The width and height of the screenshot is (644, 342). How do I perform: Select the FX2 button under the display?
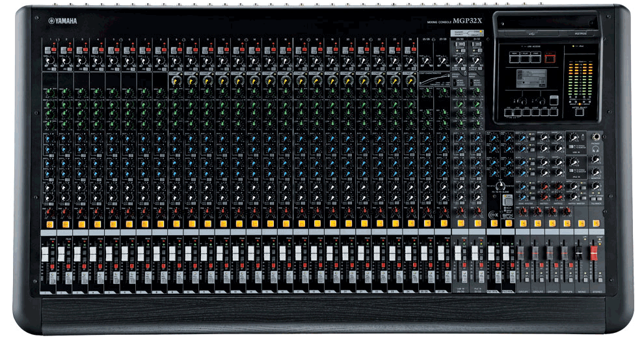point(518,112)
